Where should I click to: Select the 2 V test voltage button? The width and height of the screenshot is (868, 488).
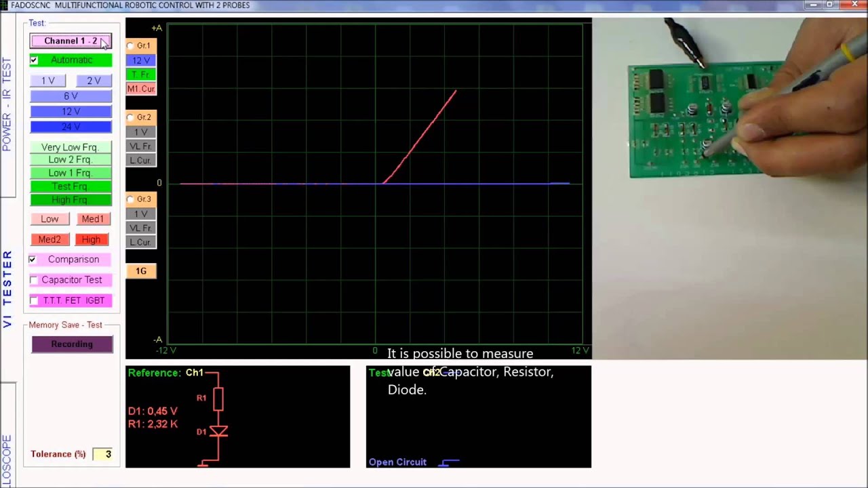tap(94, 81)
